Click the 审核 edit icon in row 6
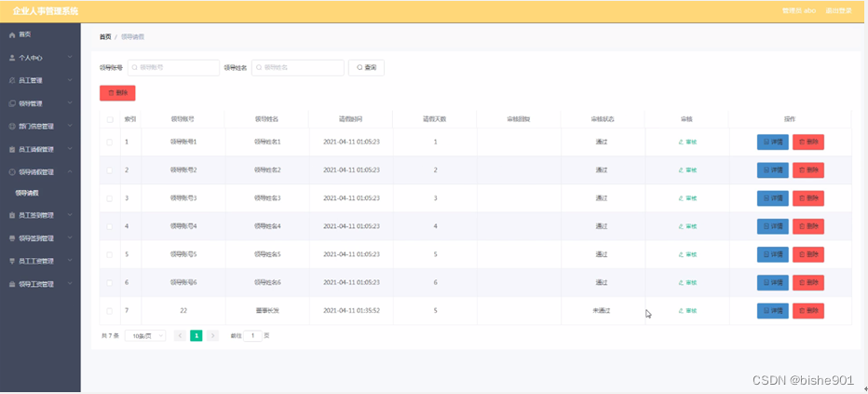868x394 pixels. pos(681,283)
